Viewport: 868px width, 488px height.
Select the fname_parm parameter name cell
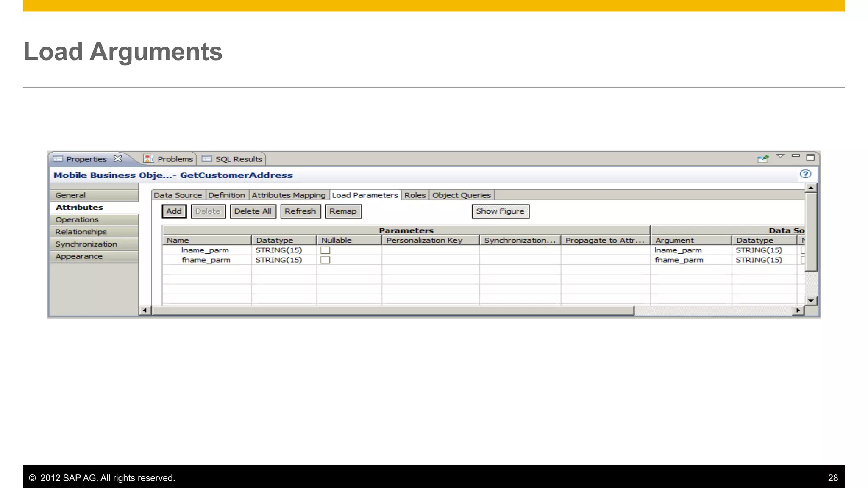207,260
